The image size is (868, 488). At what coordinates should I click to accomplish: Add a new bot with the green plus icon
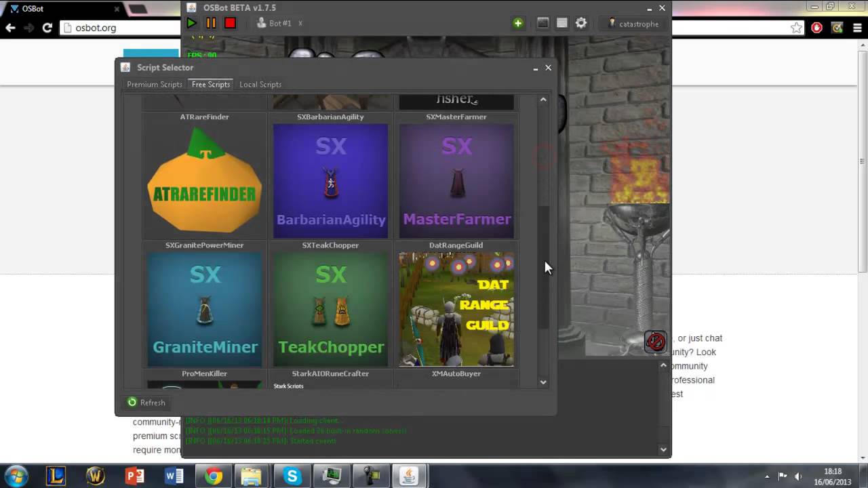[518, 23]
